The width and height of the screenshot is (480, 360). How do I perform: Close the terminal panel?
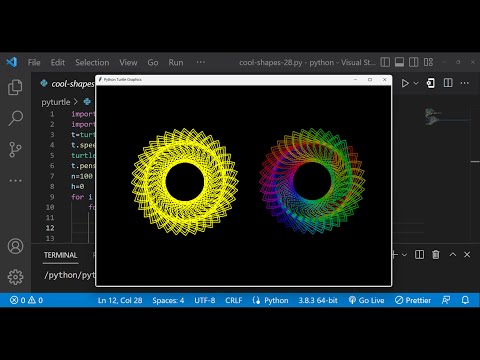coord(467,255)
